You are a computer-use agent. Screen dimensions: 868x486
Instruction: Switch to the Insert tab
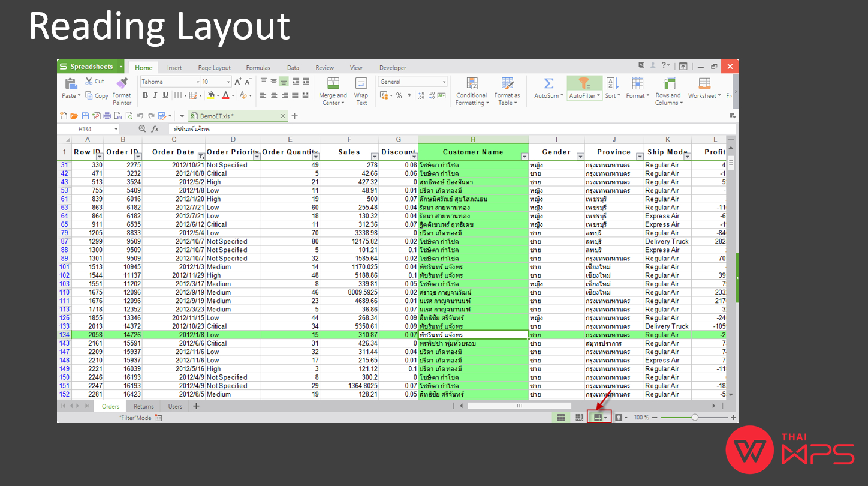tap(174, 68)
